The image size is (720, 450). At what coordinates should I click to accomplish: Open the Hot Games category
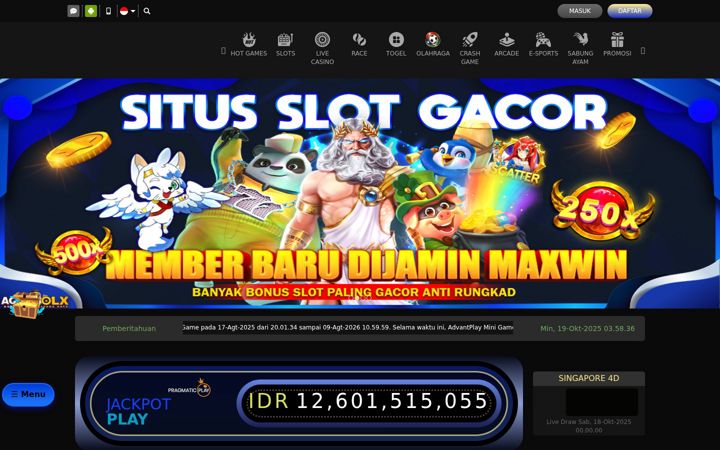(248, 45)
